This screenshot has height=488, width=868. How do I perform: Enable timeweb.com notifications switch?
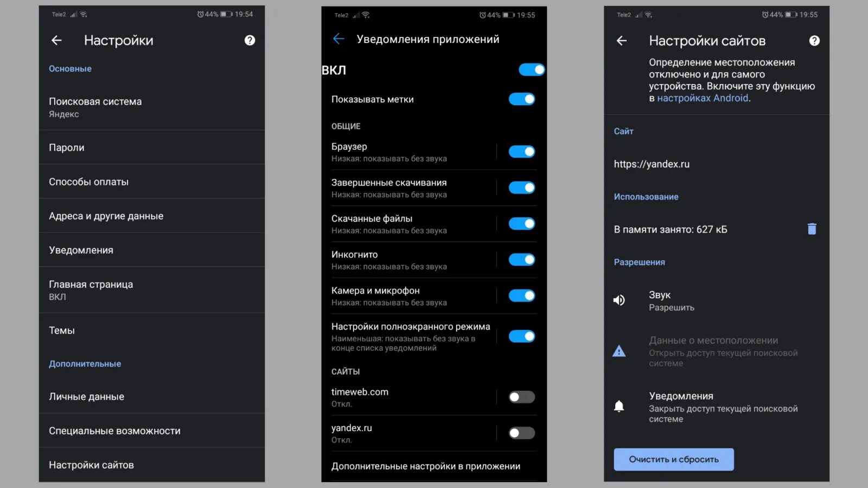point(522,397)
